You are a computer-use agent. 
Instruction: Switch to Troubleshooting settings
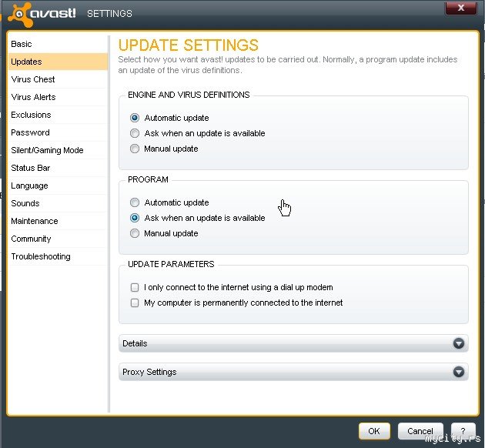click(41, 256)
